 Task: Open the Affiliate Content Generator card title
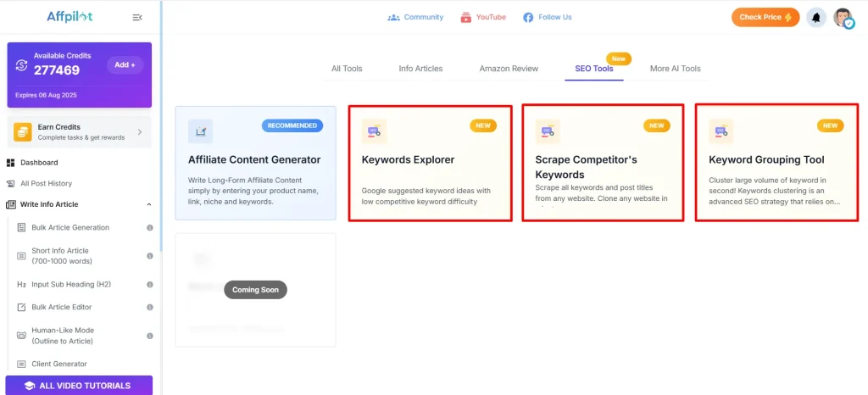click(x=254, y=160)
